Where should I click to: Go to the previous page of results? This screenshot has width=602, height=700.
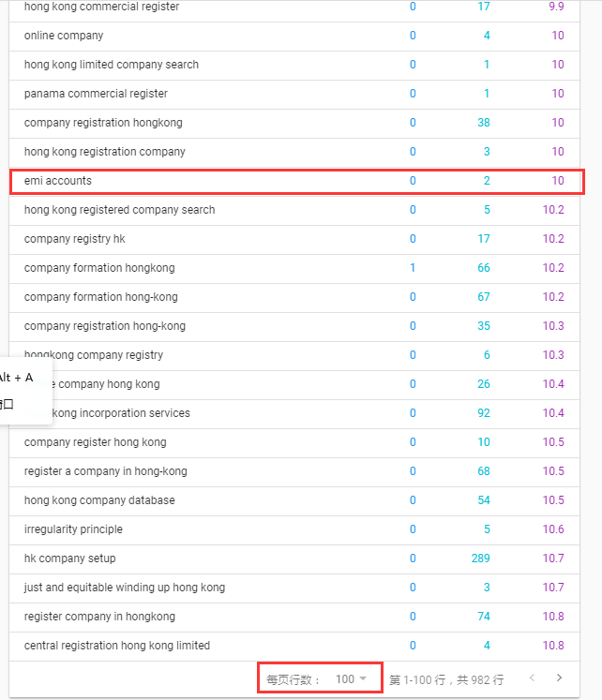pyautogui.click(x=533, y=678)
